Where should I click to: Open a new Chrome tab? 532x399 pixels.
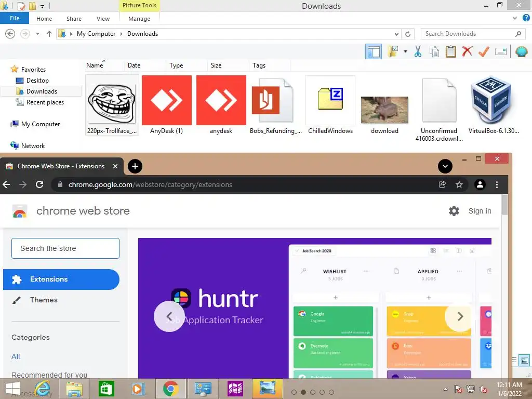coord(135,166)
